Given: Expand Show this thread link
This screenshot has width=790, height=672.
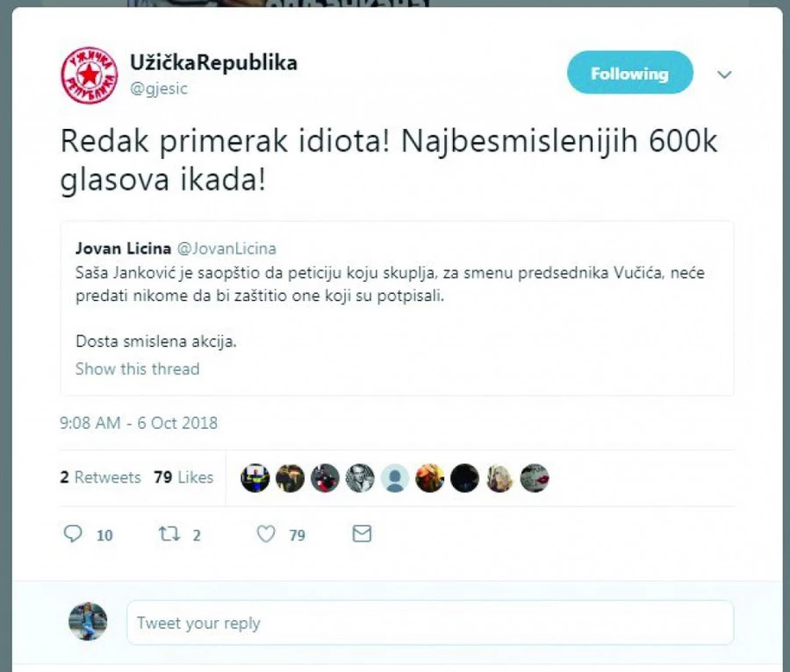Looking at the screenshot, I should point(137,369).
